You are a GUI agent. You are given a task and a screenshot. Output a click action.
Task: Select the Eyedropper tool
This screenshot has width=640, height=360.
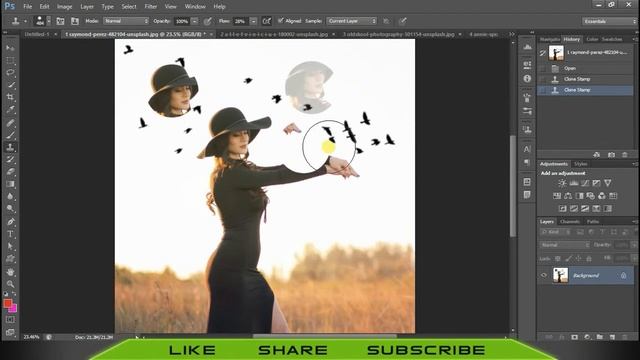pyautogui.click(x=10, y=109)
